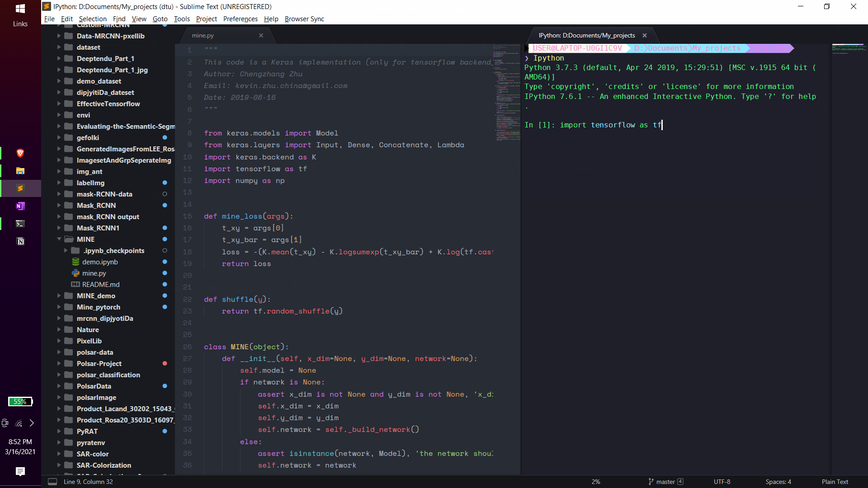Expand the SAR-Colorization folder
Image resolution: width=868 pixels, height=488 pixels.
click(59, 465)
